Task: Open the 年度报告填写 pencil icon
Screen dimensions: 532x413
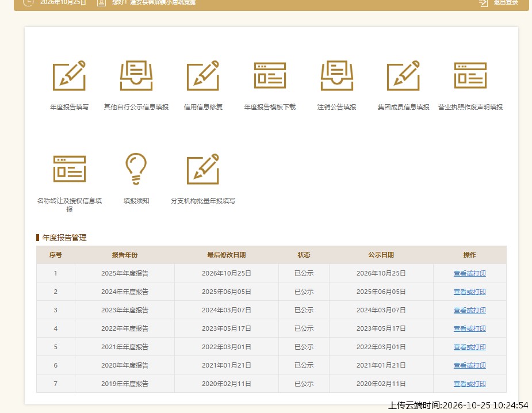Action: 69,76
